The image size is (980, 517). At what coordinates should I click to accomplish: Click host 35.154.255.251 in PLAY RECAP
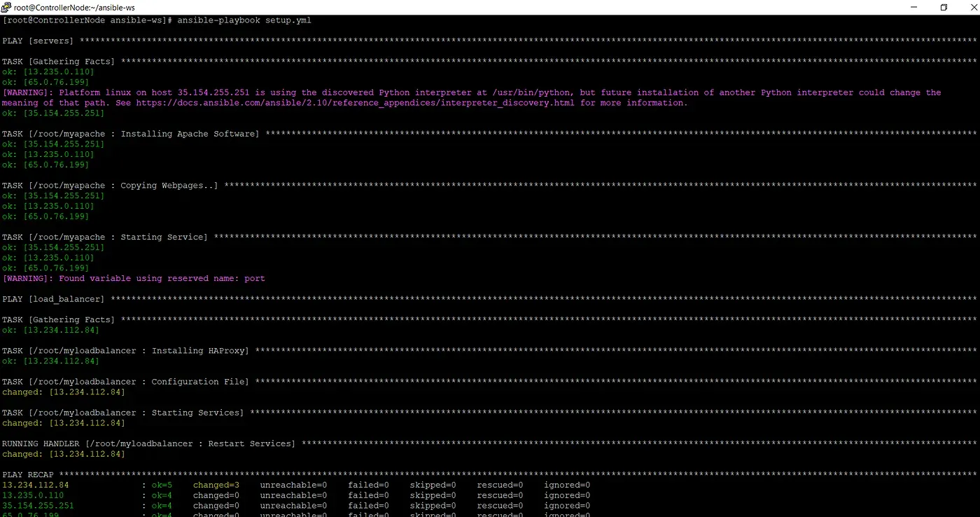point(38,506)
